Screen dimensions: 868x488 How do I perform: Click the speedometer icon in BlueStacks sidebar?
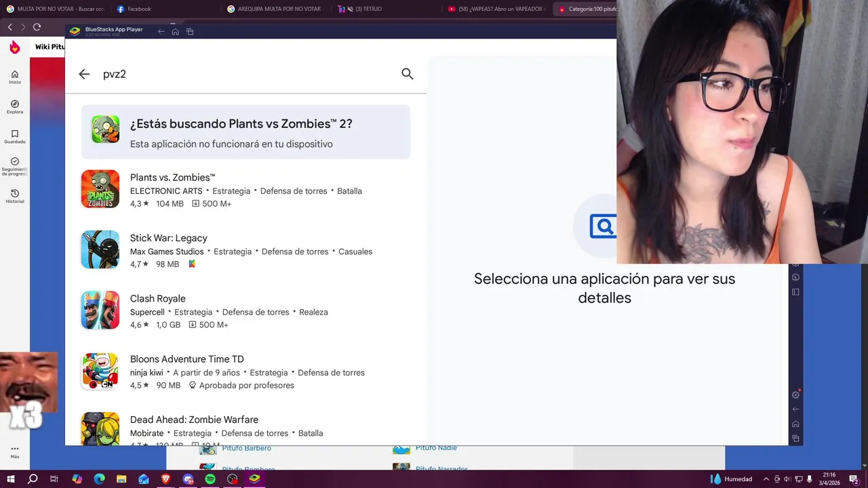click(x=796, y=277)
